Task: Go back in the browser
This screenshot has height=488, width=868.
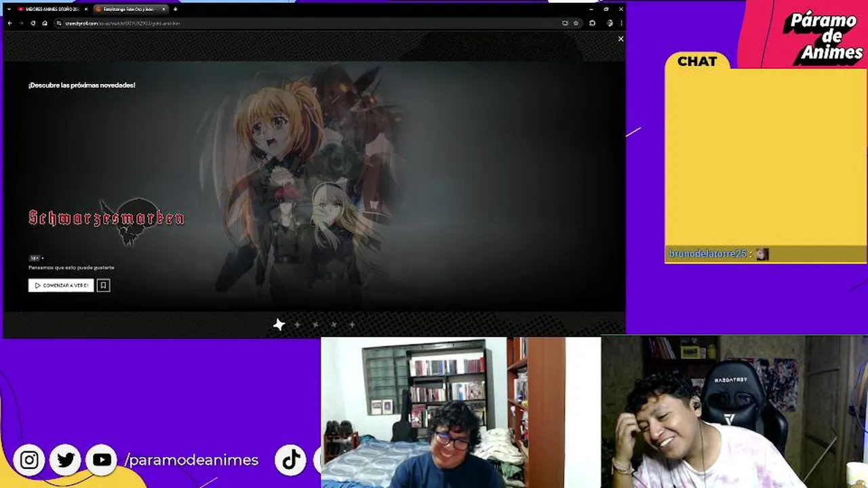Action: point(9,23)
